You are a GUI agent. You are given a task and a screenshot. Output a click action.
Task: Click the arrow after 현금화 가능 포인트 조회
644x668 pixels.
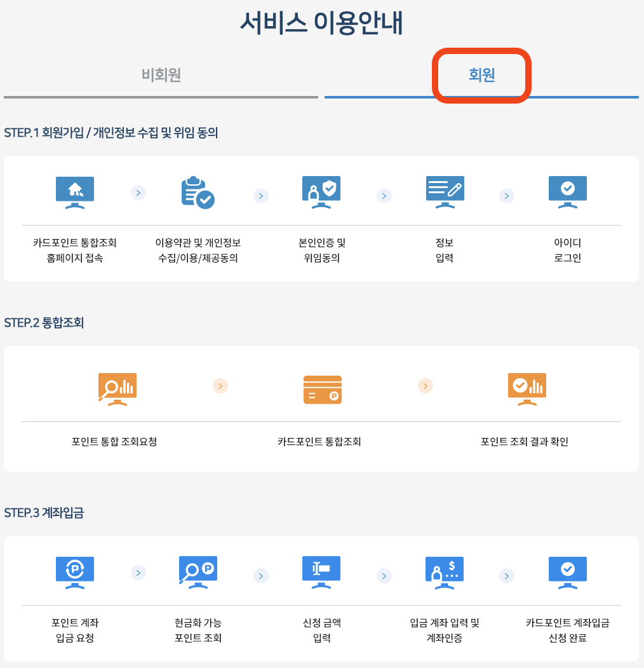(260, 575)
